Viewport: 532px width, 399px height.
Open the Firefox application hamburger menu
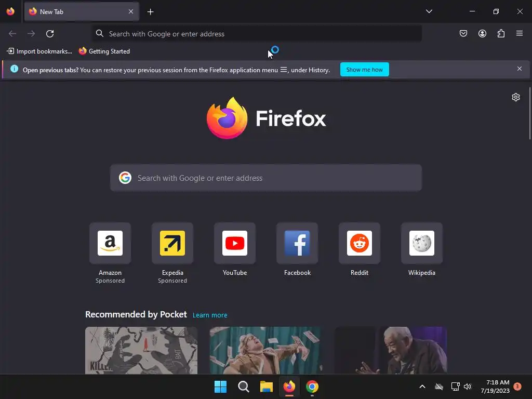(519, 33)
